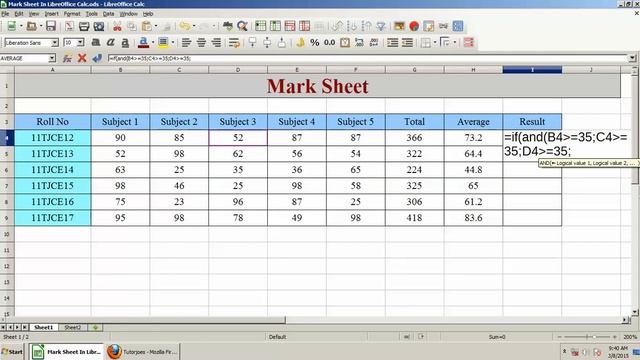640x360 pixels.
Task: Click the Insert Rows icon
Action: pos(260,27)
